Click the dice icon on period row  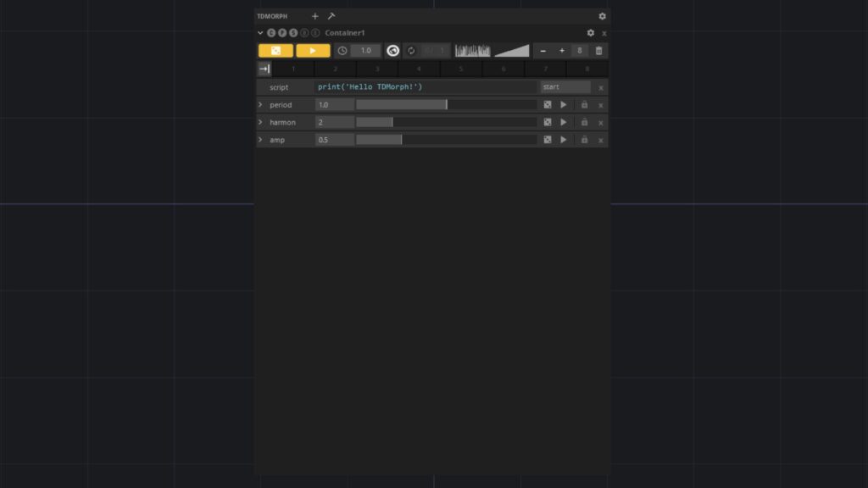pyautogui.click(x=548, y=105)
